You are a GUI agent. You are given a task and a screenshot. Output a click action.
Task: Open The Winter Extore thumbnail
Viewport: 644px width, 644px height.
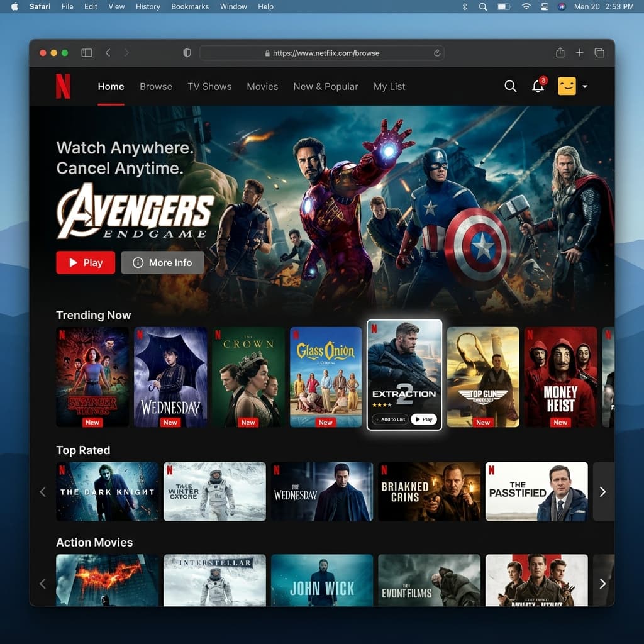coord(215,492)
